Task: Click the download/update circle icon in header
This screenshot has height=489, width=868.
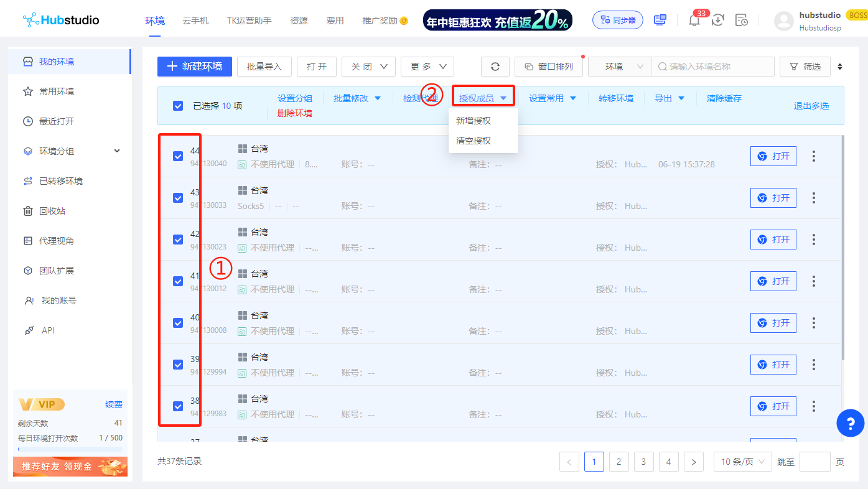Action: [x=718, y=20]
